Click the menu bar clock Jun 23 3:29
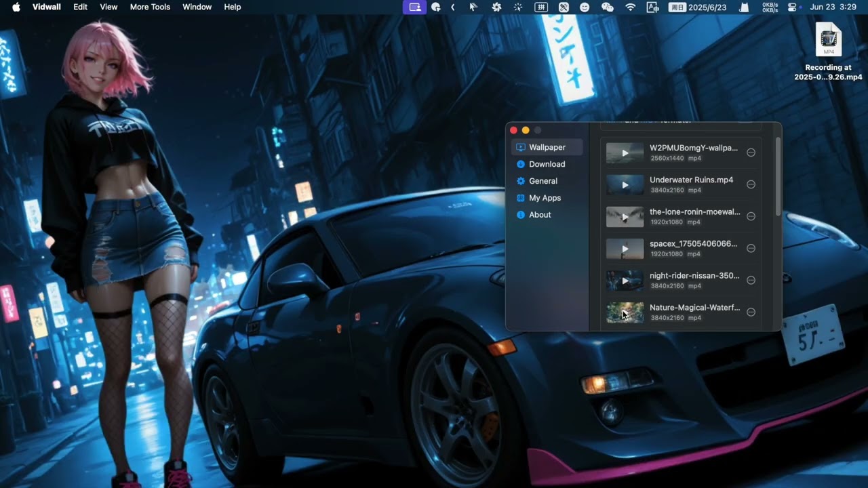The width and height of the screenshot is (868, 488). point(833,7)
